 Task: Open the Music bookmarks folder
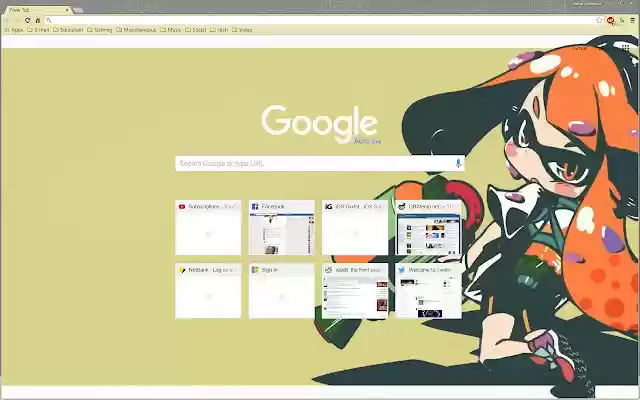coord(171,30)
